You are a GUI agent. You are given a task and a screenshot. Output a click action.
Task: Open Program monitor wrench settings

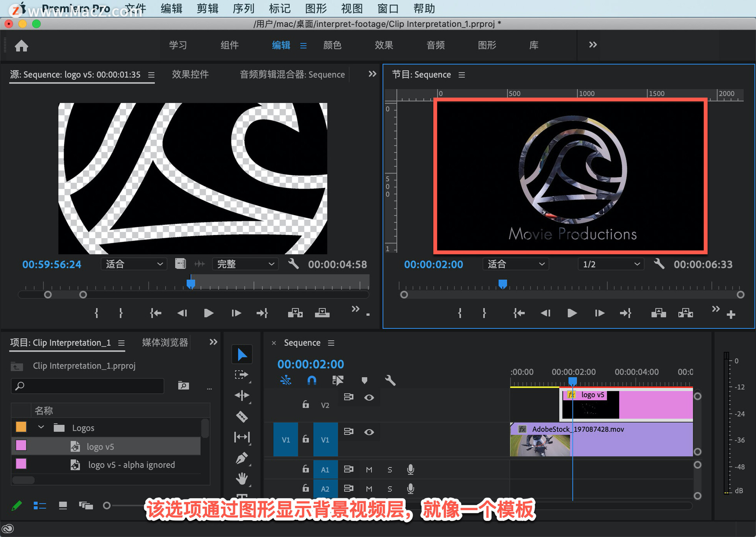tap(659, 264)
